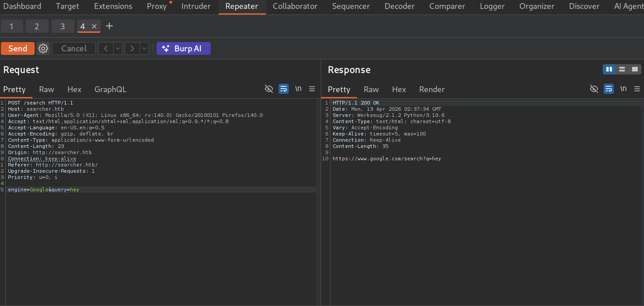Open the Extensions tab
Image resolution: width=644 pixels, height=306 pixels.
click(113, 6)
